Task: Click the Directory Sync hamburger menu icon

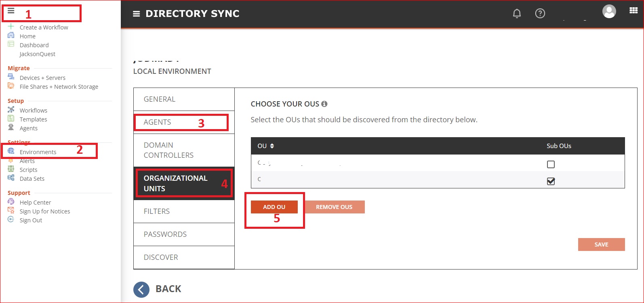Action: (137, 14)
